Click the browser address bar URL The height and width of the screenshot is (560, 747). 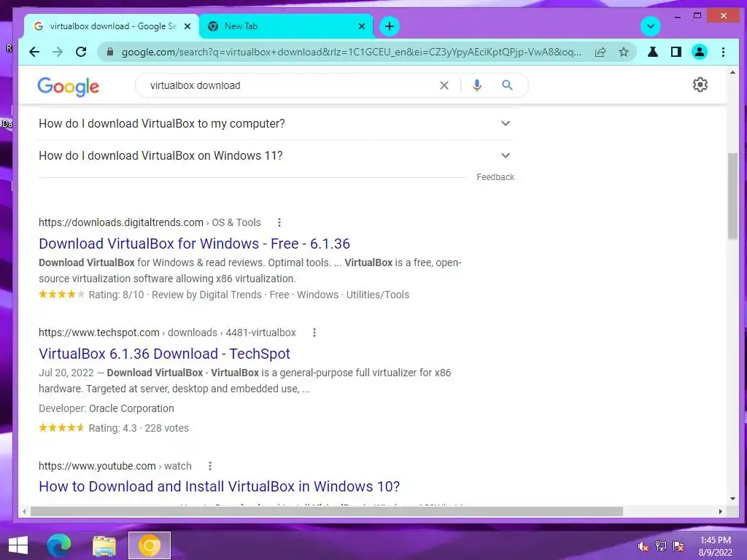pos(351,52)
